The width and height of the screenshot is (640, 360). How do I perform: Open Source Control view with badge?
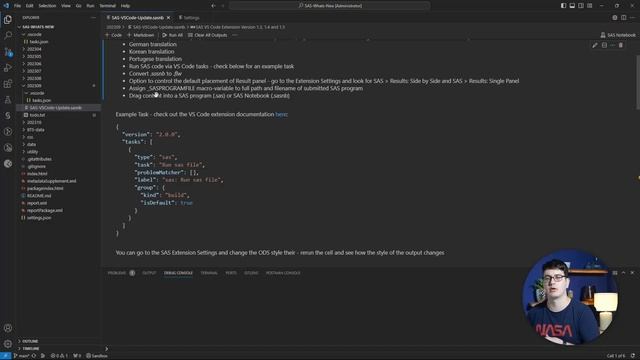click(x=8, y=52)
